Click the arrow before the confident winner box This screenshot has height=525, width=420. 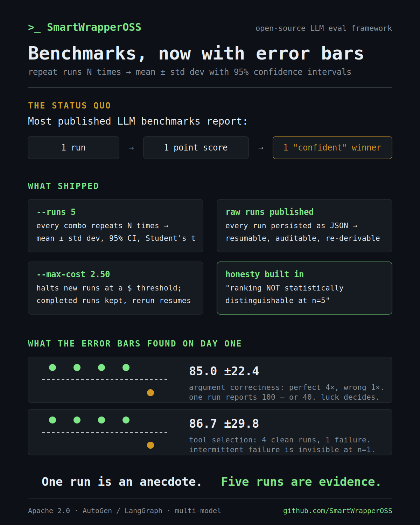point(261,148)
